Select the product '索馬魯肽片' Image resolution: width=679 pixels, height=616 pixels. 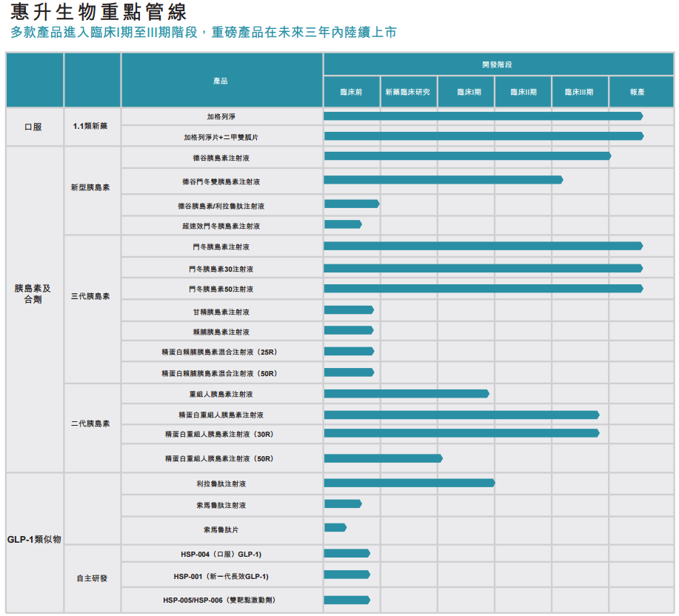[221, 529]
